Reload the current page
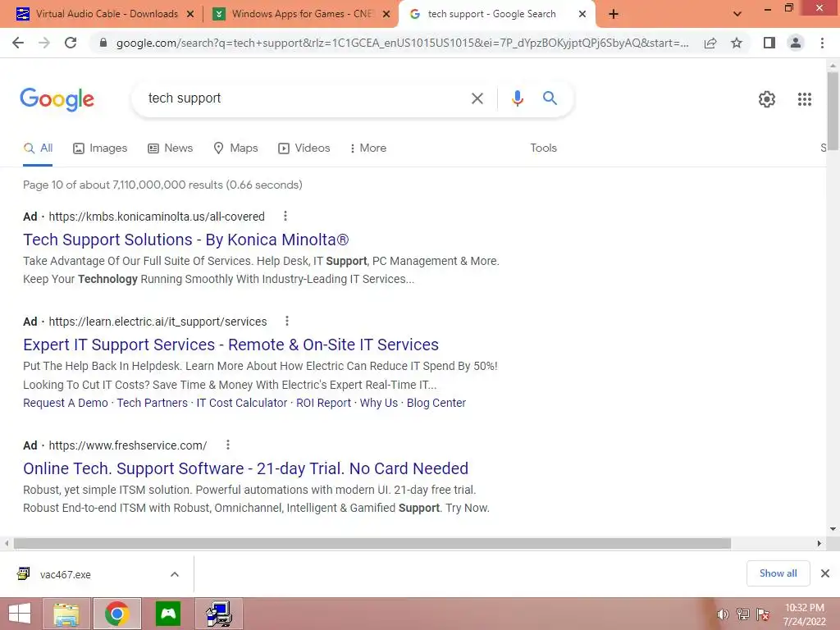Viewport: 840px width, 630px height. pos(71,43)
